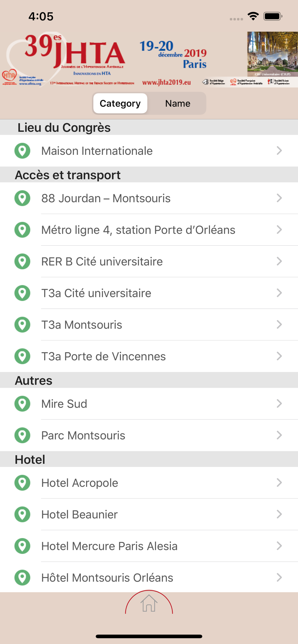Tap the home icon at bottom
The height and width of the screenshot is (644, 298).
(149, 603)
